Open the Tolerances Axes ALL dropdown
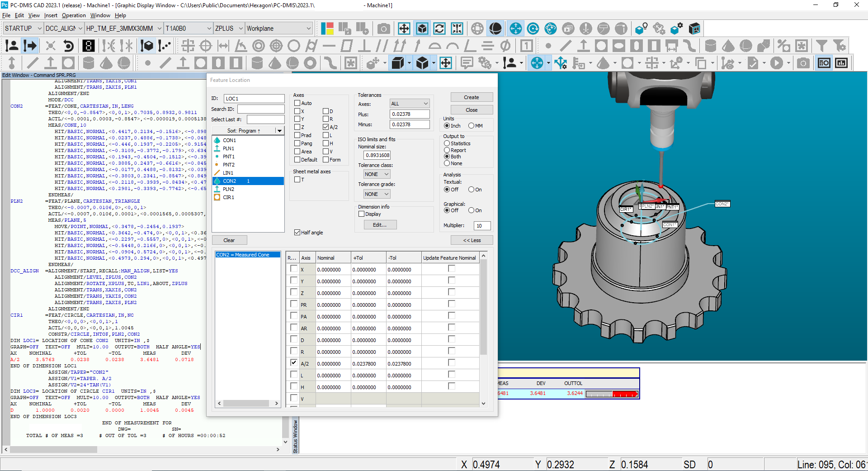 [409, 104]
